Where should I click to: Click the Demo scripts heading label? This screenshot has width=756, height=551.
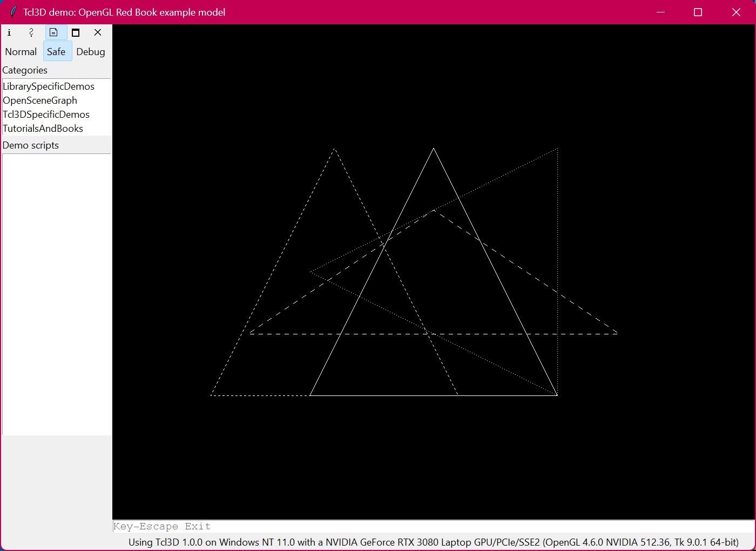click(31, 145)
